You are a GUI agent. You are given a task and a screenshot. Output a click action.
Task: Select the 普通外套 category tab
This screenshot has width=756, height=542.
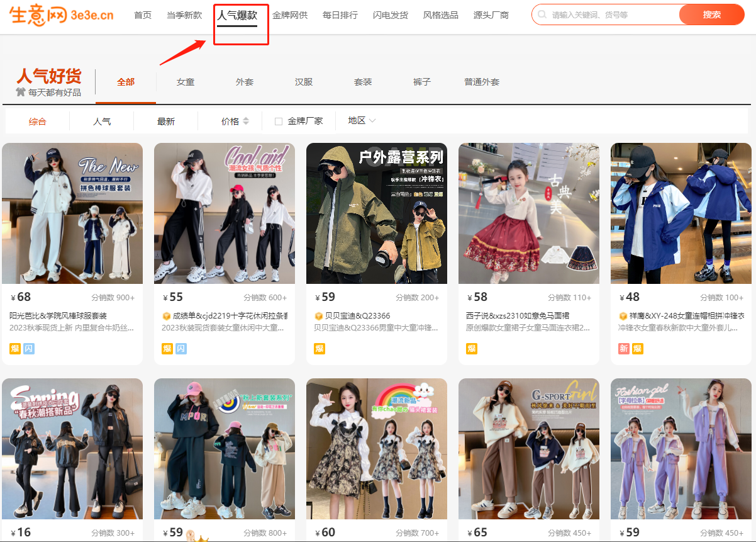[482, 82]
